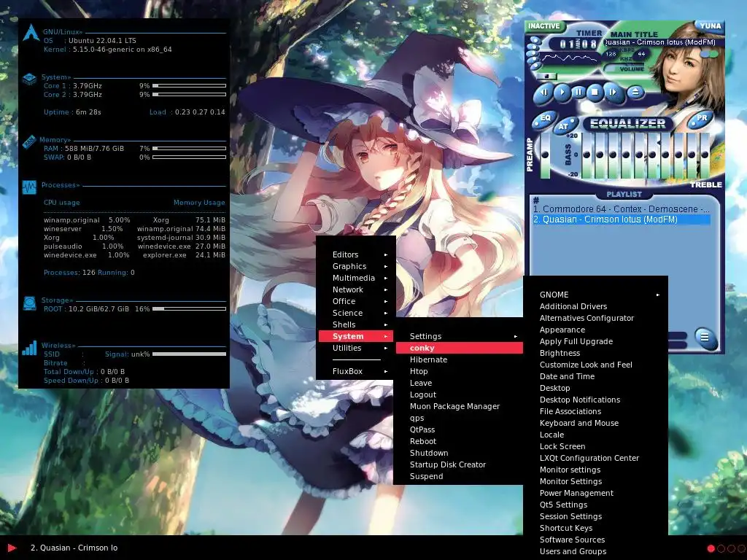Switch to the red active workspace dot
The image size is (747, 560).
(x=711, y=548)
